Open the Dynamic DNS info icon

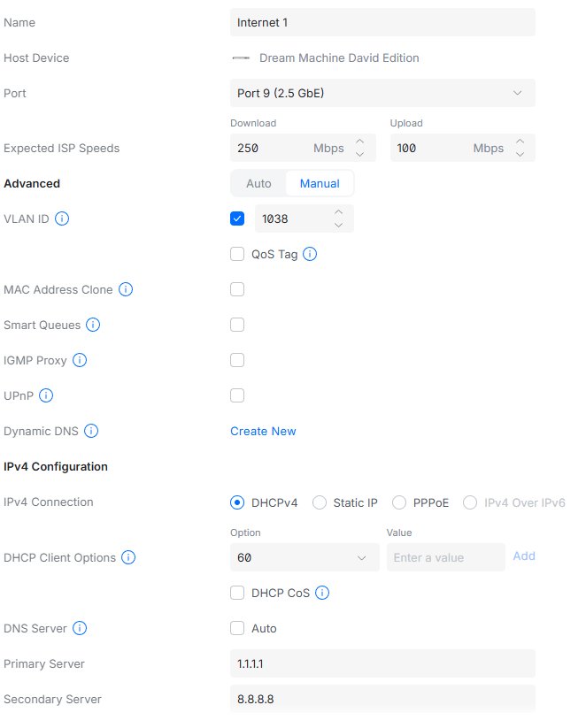[x=90, y=431]
